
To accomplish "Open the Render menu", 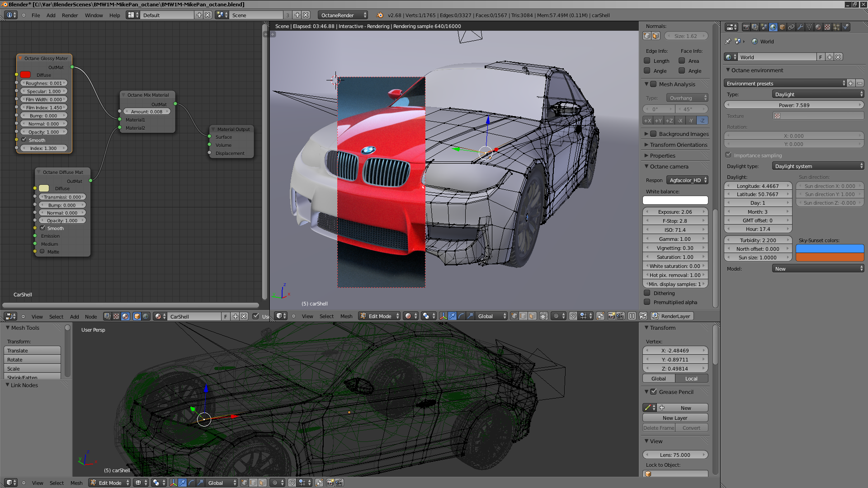I will (70, 15).
